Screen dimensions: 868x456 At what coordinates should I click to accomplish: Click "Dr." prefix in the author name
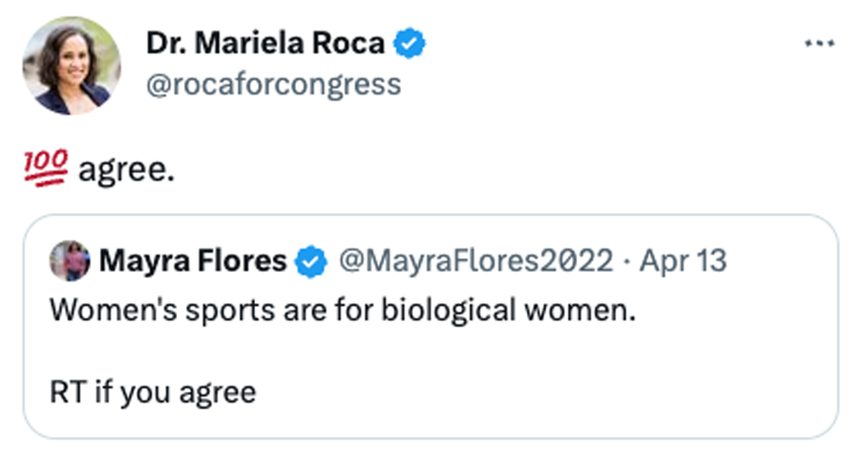point(163,43)
